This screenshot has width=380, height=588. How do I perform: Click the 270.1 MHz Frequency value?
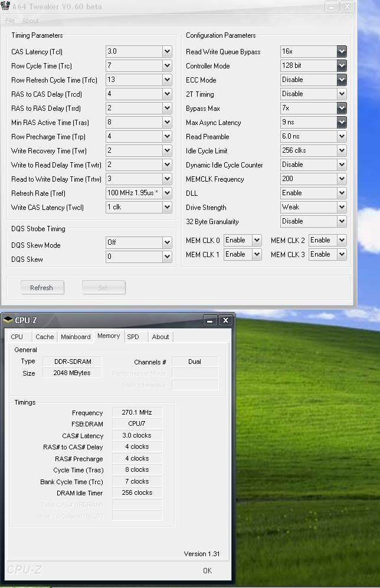click(137, 412)
